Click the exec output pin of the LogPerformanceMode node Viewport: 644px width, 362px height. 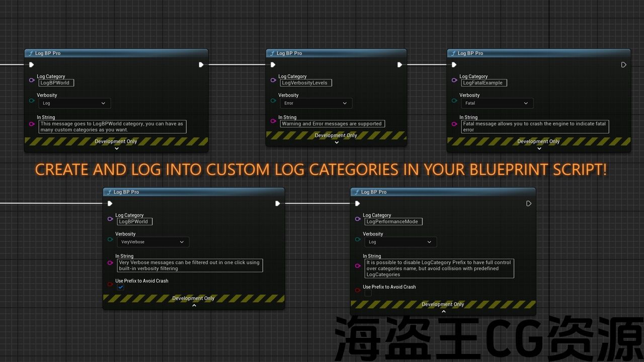(528, 204)
